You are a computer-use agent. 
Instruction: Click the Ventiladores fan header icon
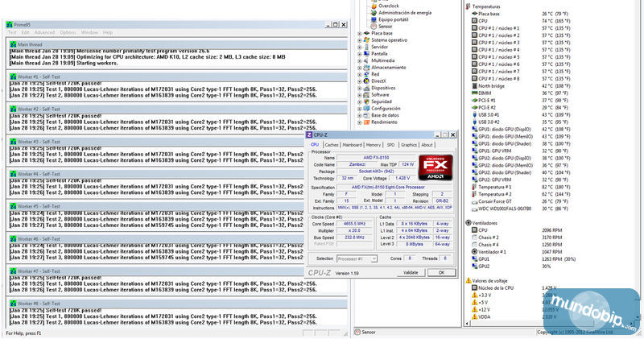point(469,223)
